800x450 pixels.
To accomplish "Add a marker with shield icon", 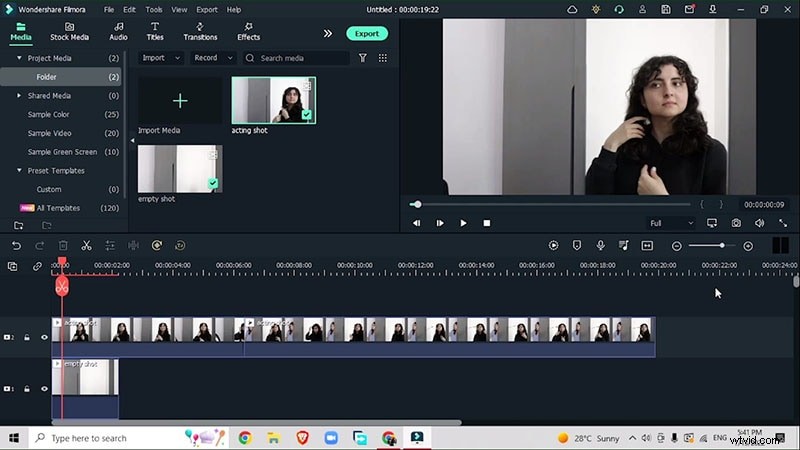I will point(577,246).
